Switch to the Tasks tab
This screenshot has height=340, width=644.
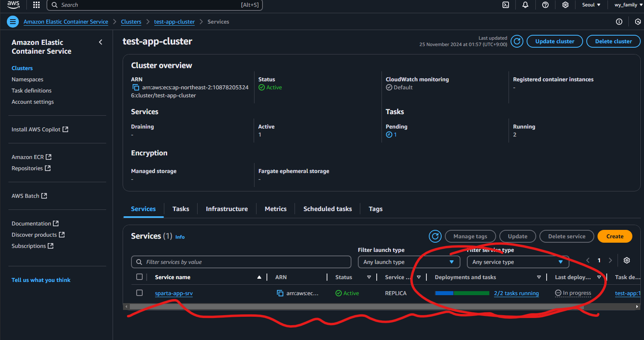[x=181, y=209]
